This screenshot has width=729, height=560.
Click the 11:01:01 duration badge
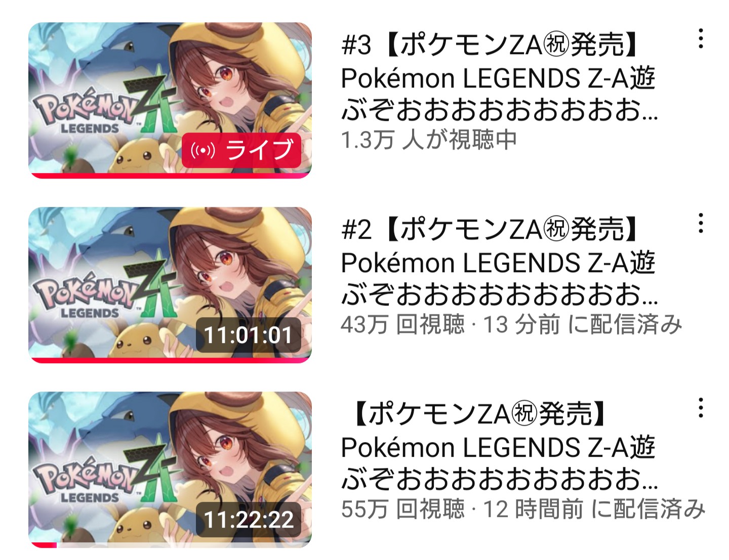(x=249, y=335)
